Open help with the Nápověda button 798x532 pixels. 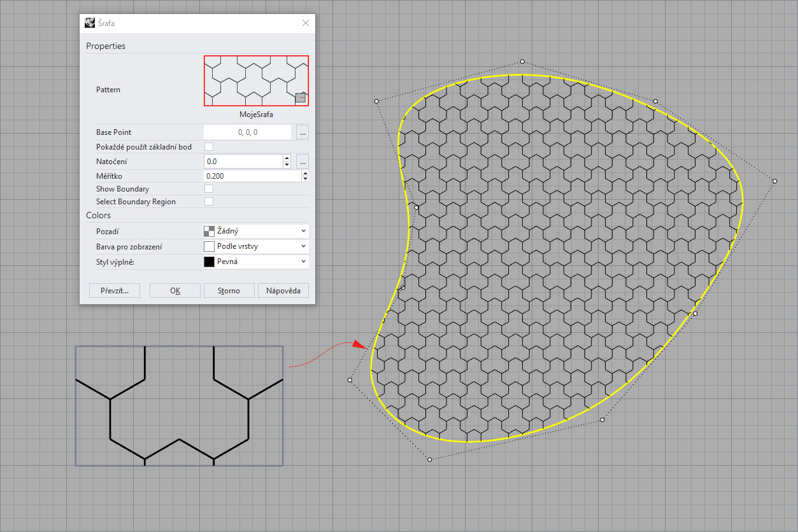(283, 291)
